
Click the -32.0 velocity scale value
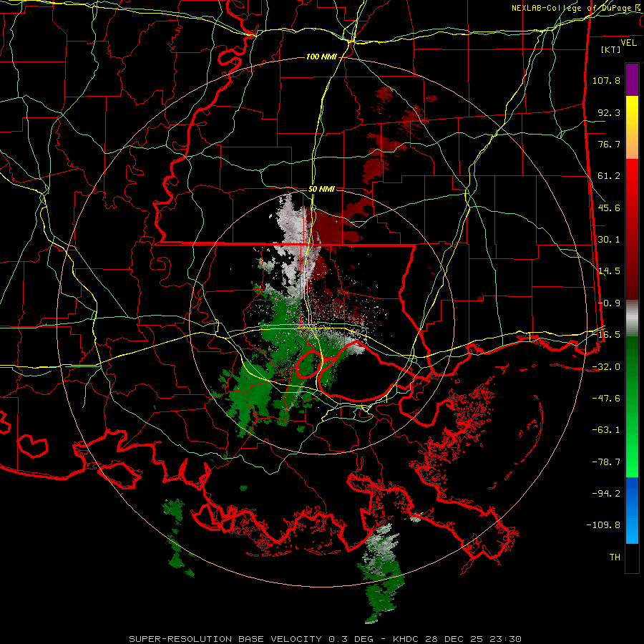pos(606,367)
